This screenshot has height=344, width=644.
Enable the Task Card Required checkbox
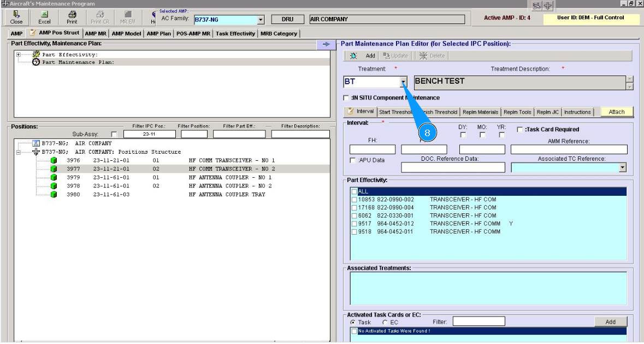tap(520, 130)
